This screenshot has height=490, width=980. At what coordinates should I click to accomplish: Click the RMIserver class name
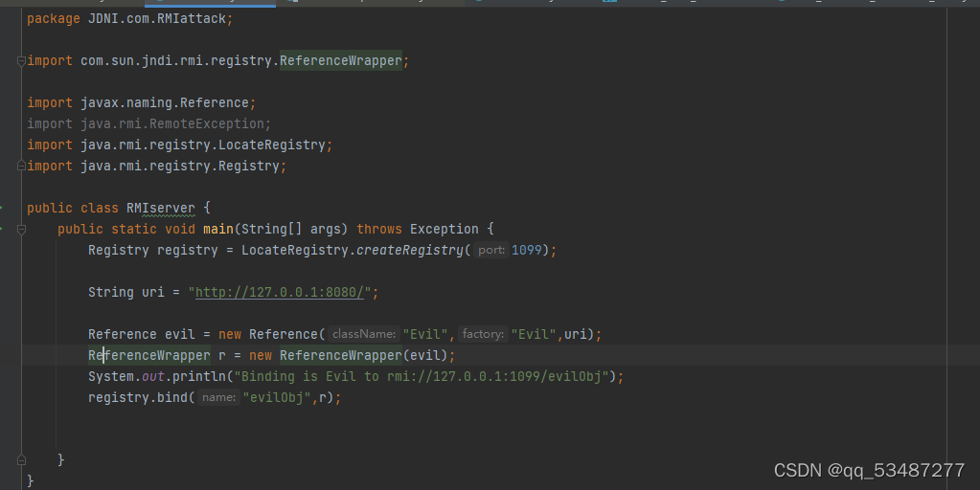pyautogui.click(x=161, y=208)
